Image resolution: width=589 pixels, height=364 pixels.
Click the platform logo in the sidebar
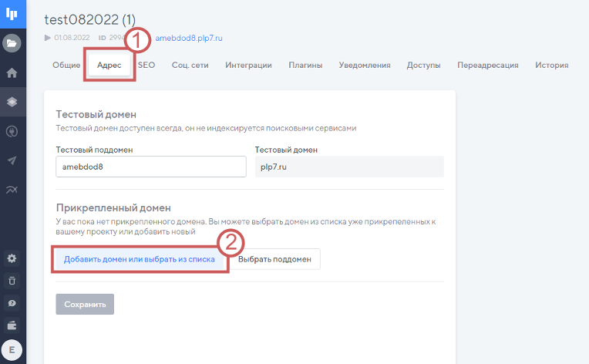click(x=12, y=15)
